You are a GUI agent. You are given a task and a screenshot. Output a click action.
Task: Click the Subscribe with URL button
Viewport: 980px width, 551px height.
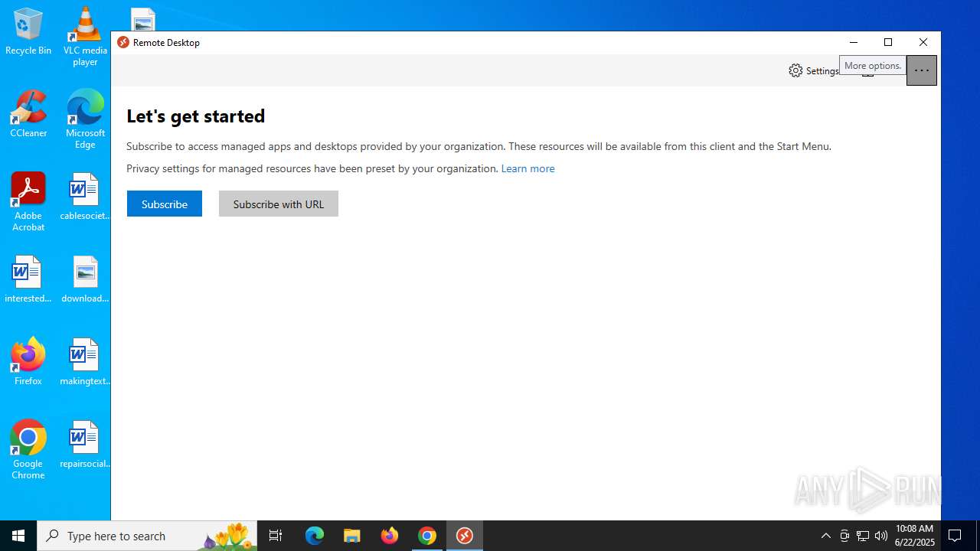(x=279, y=204)
